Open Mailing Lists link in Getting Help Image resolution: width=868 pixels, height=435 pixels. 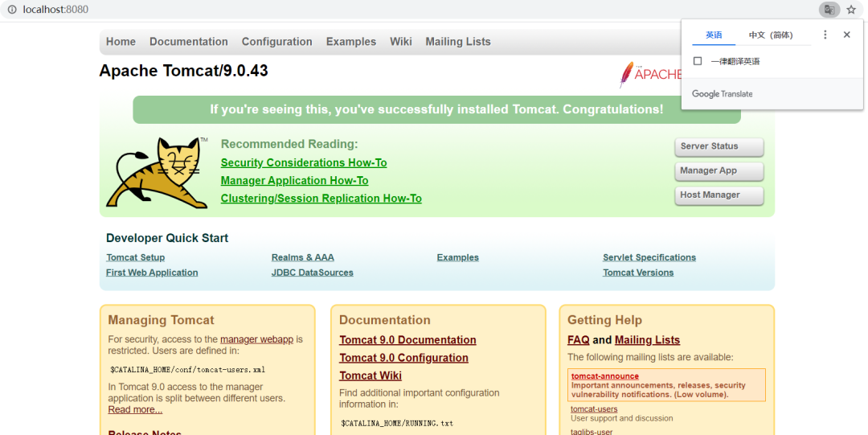(x=647, y=340)
